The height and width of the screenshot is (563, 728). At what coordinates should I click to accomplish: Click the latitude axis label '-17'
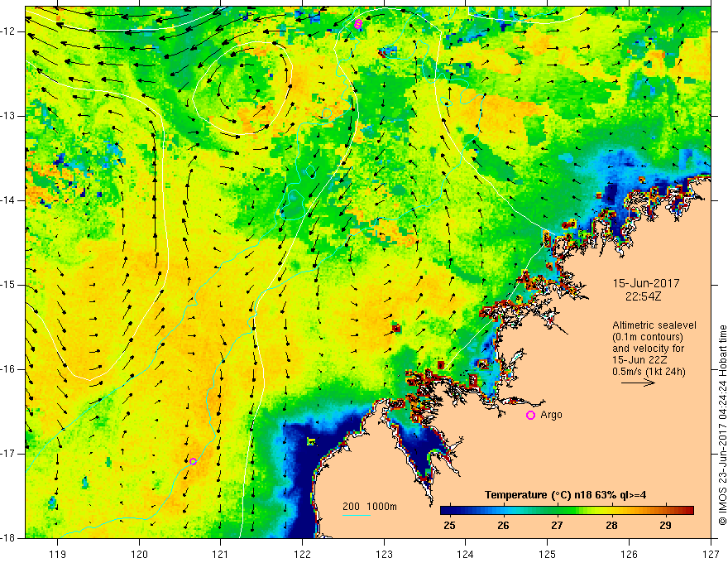click(x=8, y=454)
